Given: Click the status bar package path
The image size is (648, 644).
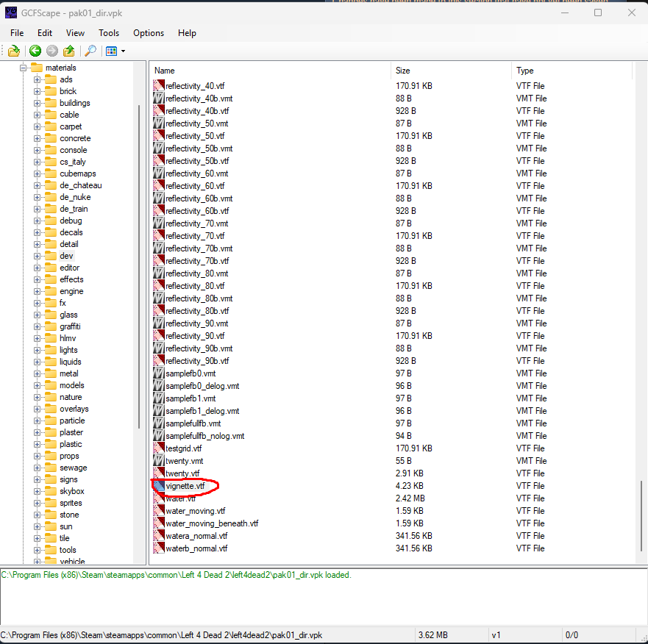Looking at the screenshot, I should point(161,635).
